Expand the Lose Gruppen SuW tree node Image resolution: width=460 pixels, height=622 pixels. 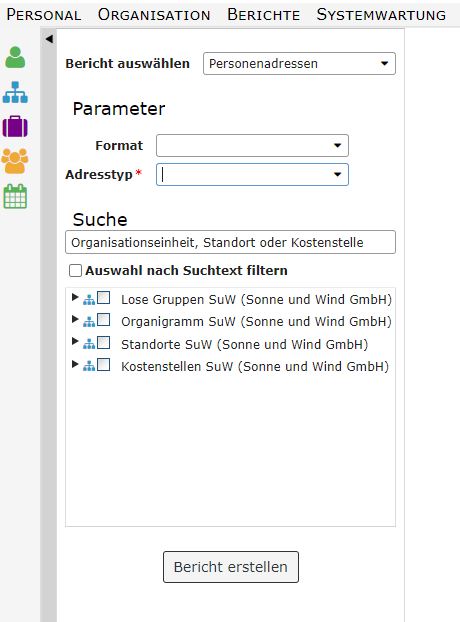coord(75,297)
